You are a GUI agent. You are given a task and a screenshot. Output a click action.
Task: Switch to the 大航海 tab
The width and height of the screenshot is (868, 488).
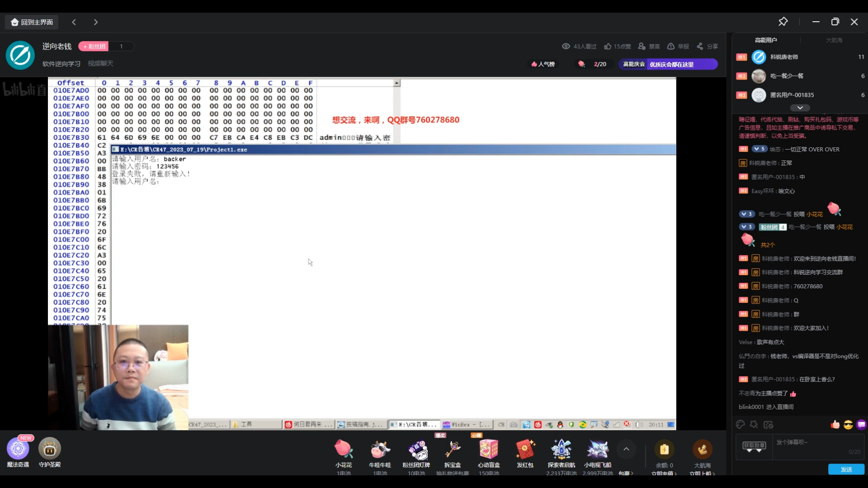834,40
